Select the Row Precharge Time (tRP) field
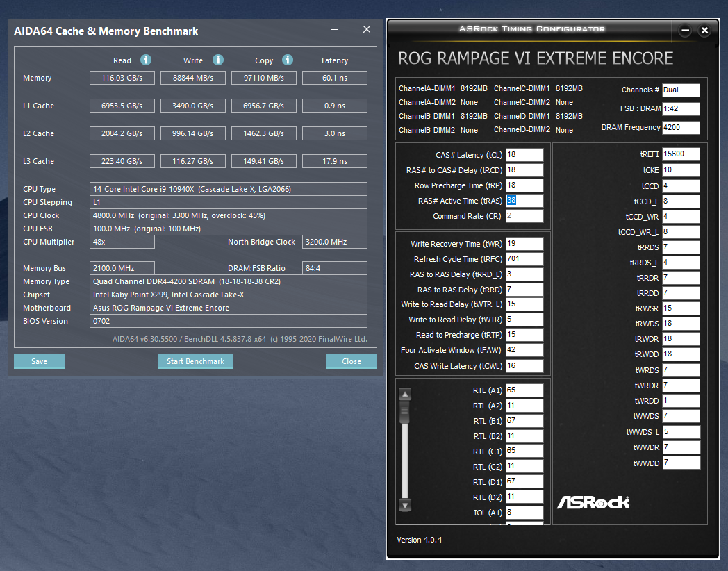The height and width of the screenshot is (571, 728). point(524,185)
